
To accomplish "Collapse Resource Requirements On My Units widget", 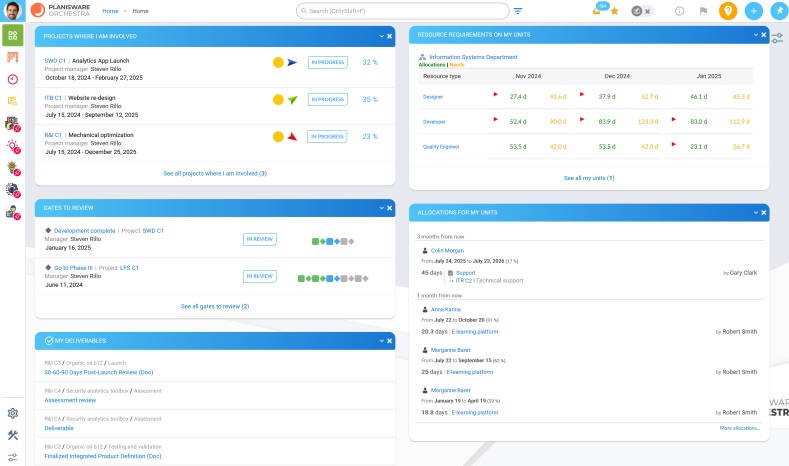I will 756,35.
